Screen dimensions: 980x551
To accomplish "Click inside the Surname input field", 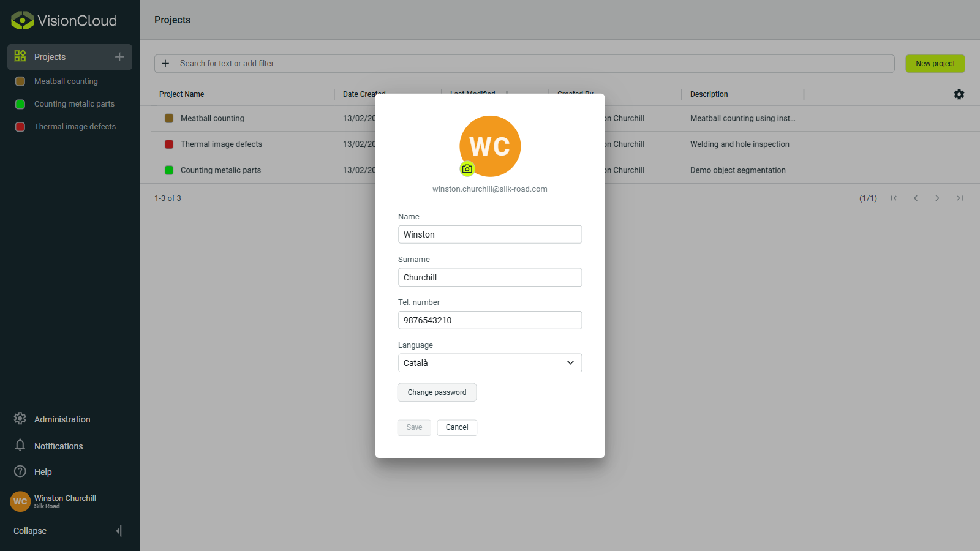I will pos(490,277).
